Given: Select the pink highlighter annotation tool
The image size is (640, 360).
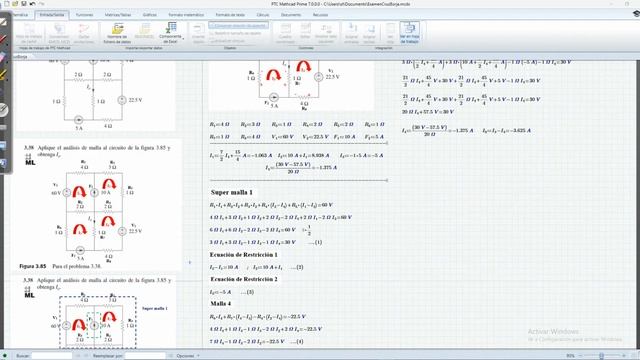Looking at the screenshot, I should click(3, 57).
